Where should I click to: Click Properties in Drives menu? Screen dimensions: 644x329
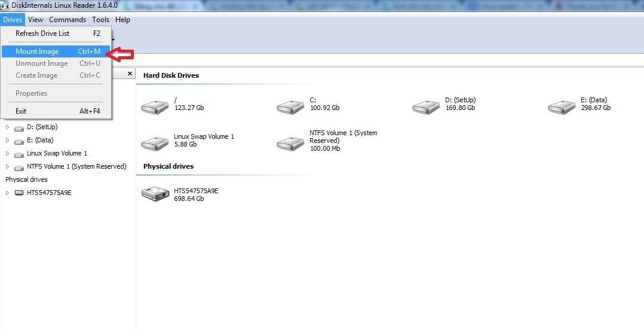pos(56,93)
